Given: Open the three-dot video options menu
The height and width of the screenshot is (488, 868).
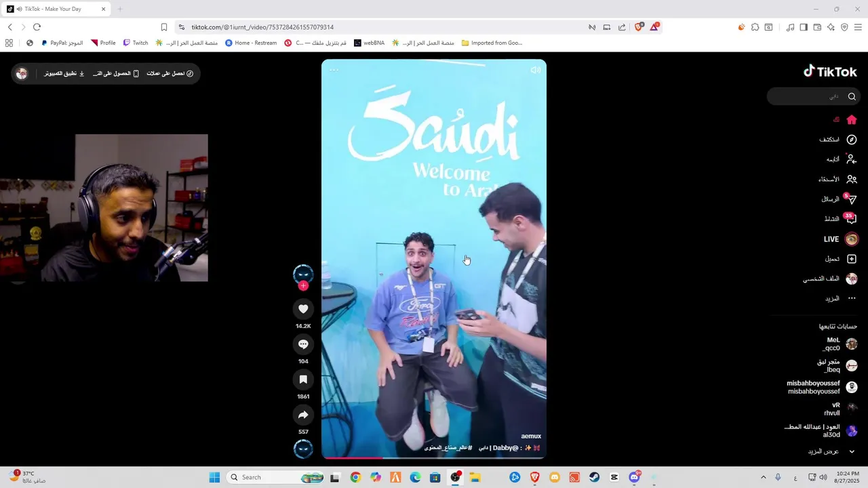Looking at the screenshot, I should [334, 70].
